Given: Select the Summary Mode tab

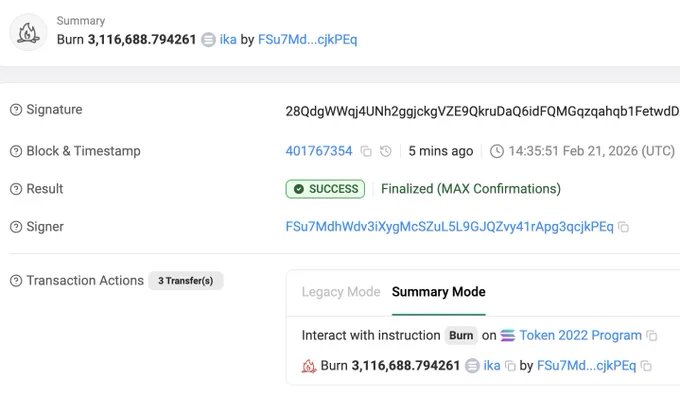Looking at the screenshot, I should [x=438, y=292].
